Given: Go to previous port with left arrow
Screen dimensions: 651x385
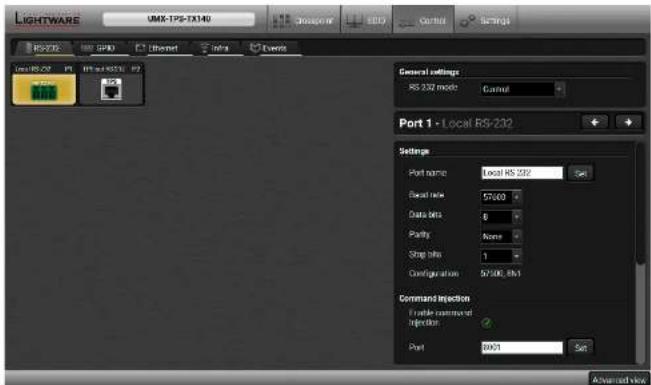Looking at the screenshot, I should (595, 122).
